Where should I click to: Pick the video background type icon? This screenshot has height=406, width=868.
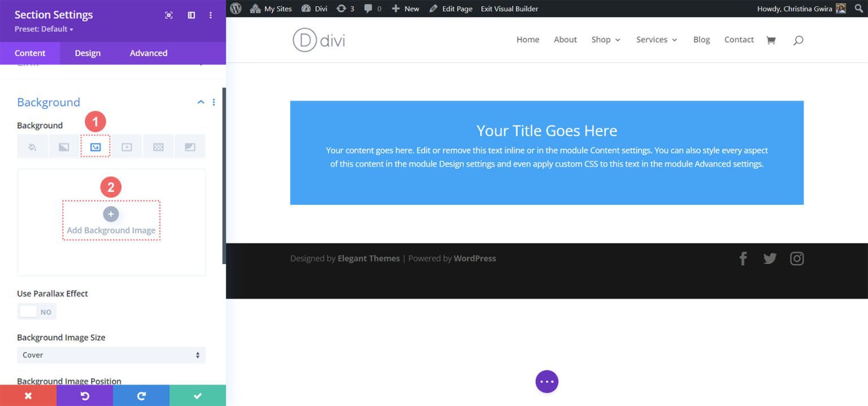127,146
